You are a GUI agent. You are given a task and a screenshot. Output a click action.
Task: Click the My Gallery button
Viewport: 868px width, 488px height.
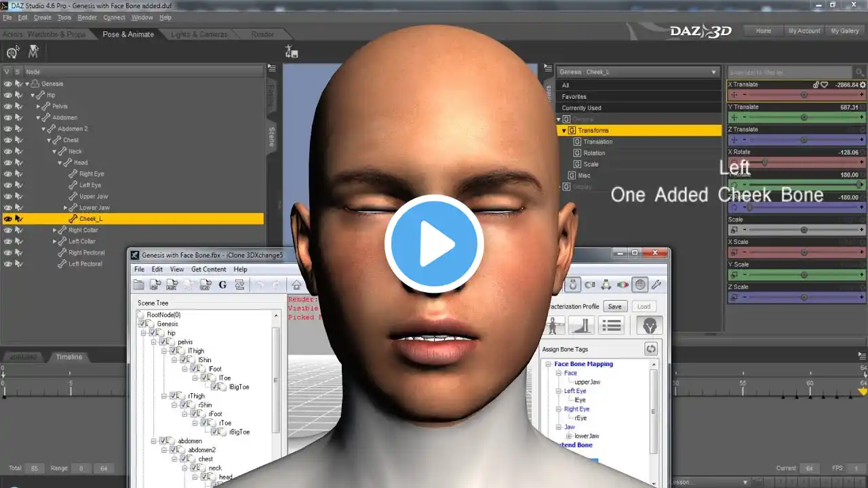pos(845,30)
